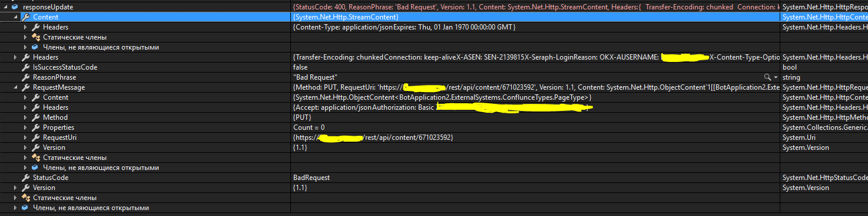This screenshot has width=868, height=216.
Task: Select the Properties row name
Action: tap(59, 127)
